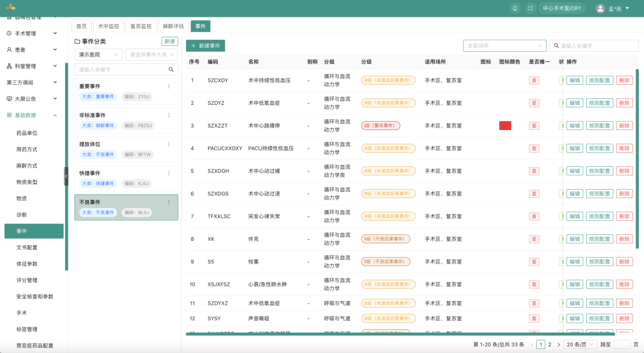Click the red icon color swatch for SZXZZT
This screenshot has height=353, width=644.
click(505, 126)
